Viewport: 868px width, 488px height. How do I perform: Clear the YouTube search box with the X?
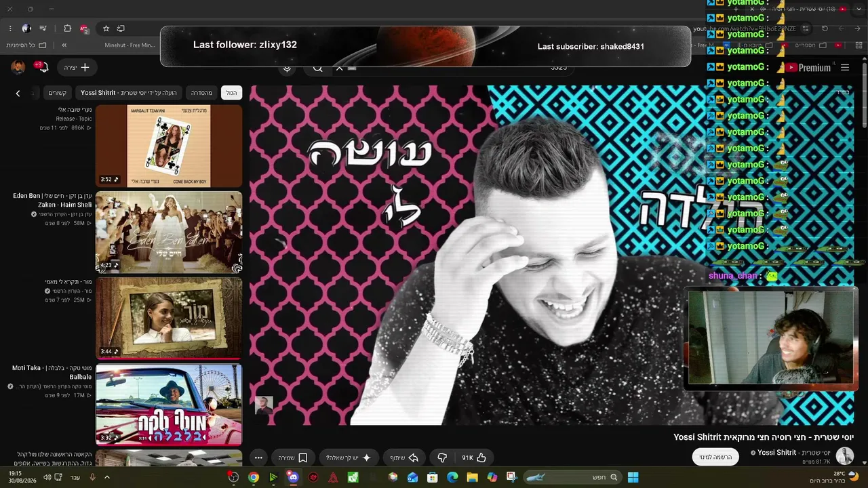pos(340,68)
